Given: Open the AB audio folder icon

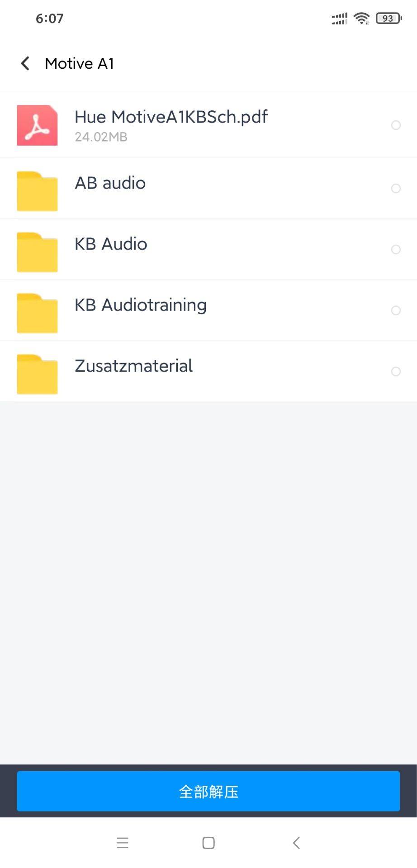Looking at the screenshot, I should click(x=37, y=191).
